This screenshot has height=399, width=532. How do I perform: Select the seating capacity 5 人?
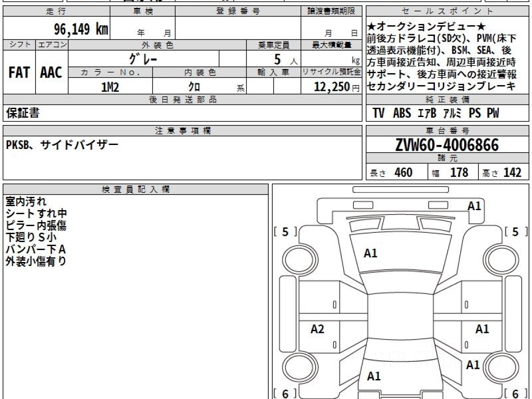click(x=286, y=59)
